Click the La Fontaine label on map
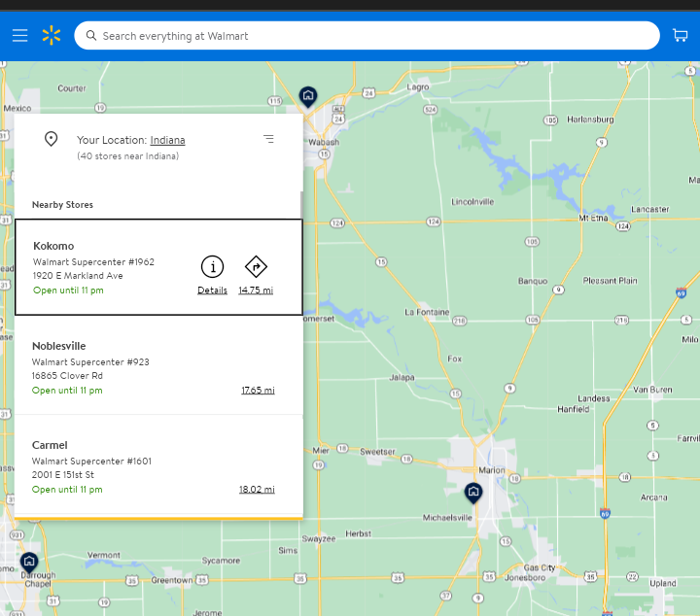Viewport: 700px width, 616px height. coord(427,312)
